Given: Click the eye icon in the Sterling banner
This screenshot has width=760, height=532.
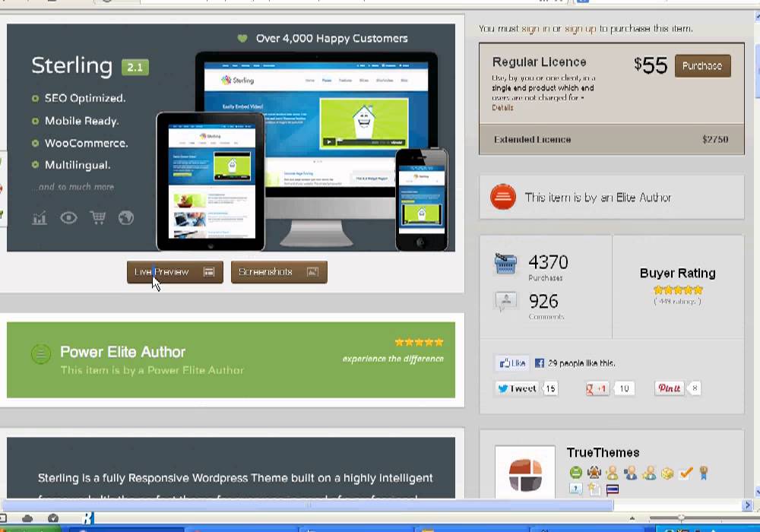Looking at the screenshot, I should click(68, 218).
